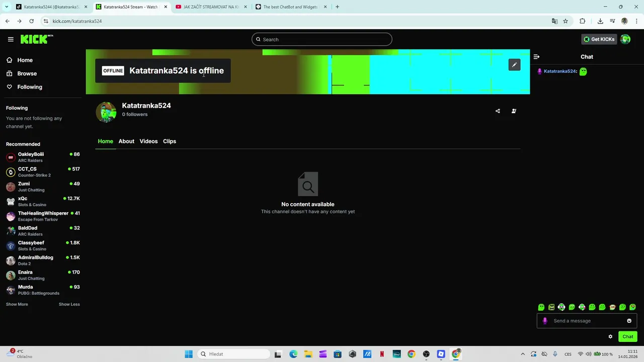View site information icon in address bar

pyautogui.click(x=46, y=21)
